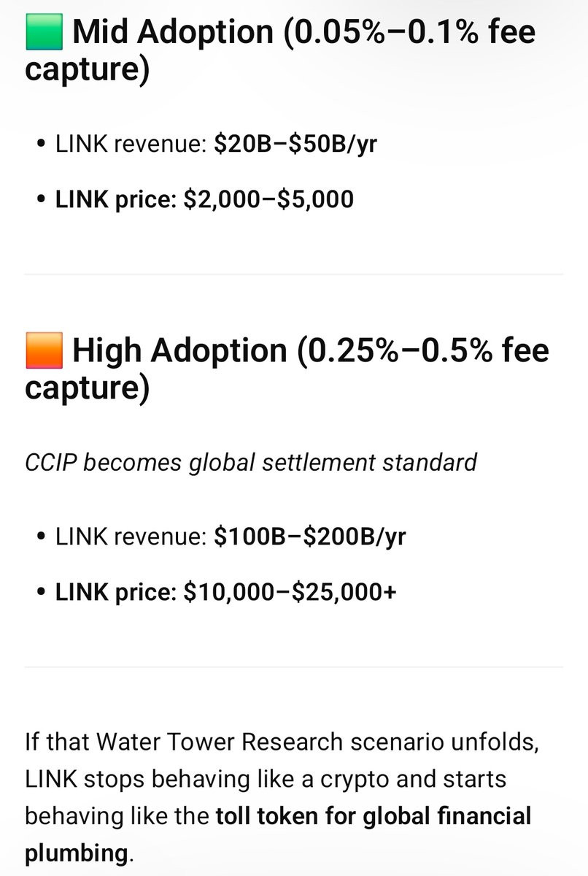The image size is (588, 876).
Task: Click the divider line below Mid Adoption section
Action: [294, 274]
